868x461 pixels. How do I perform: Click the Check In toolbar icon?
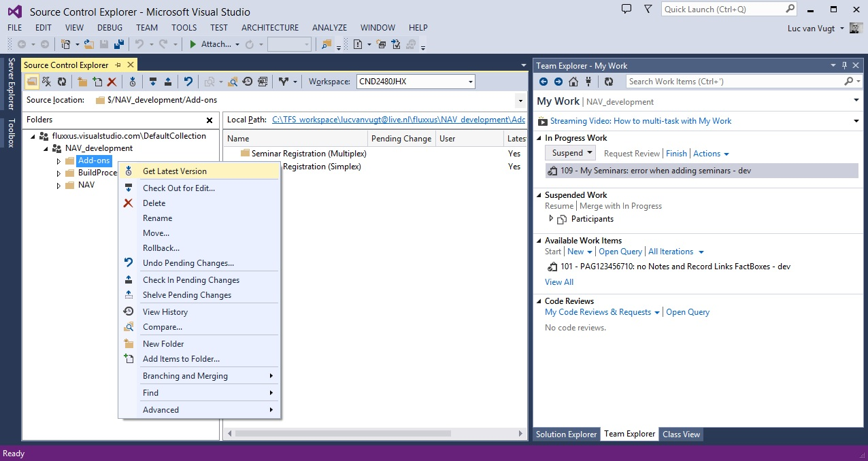(x=168, y=82)
